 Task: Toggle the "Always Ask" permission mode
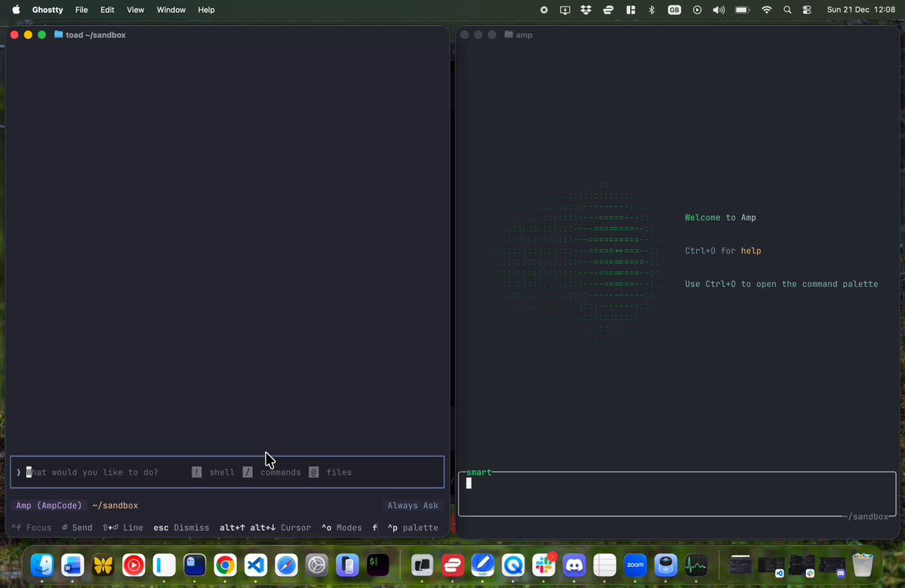tap(413, 505)
